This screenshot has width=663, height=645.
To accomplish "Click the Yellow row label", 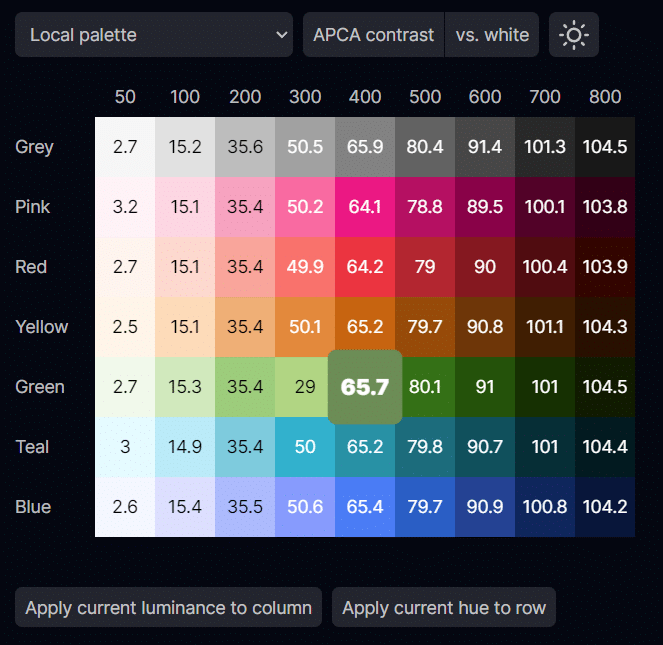I will pyautogui.click(x=42, y=327).
